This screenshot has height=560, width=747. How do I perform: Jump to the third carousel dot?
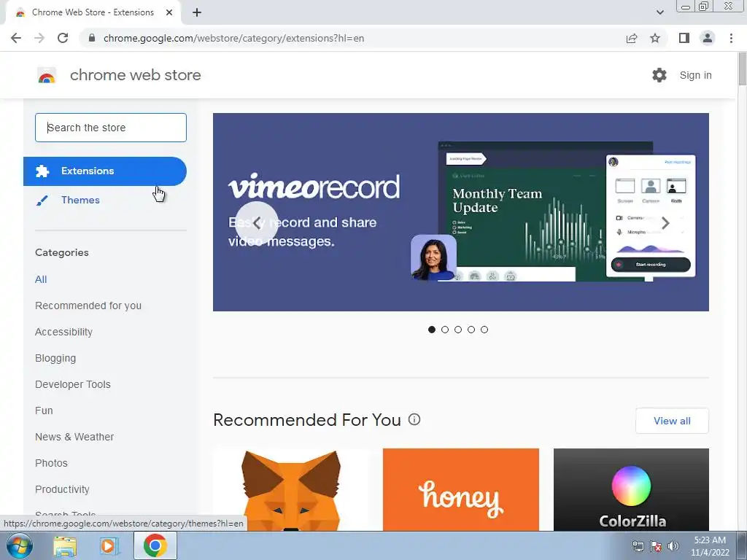[x=458, y=330]
